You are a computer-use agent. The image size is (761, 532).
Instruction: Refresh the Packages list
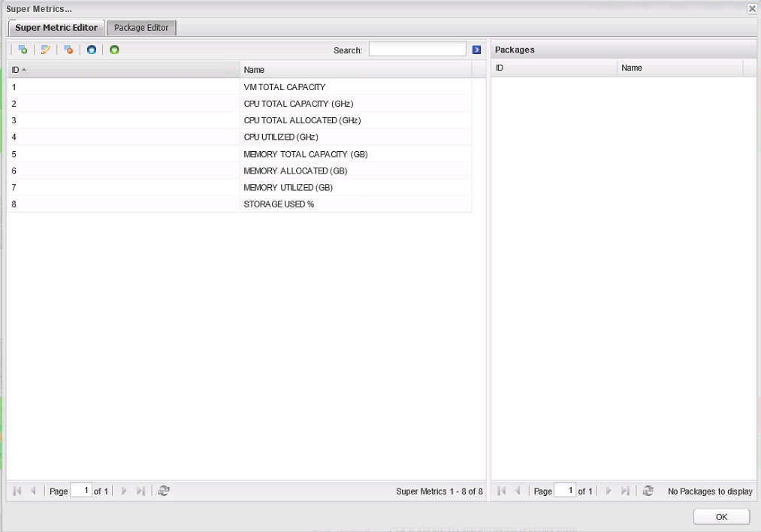pyautogui.click(x=648, y=491)
